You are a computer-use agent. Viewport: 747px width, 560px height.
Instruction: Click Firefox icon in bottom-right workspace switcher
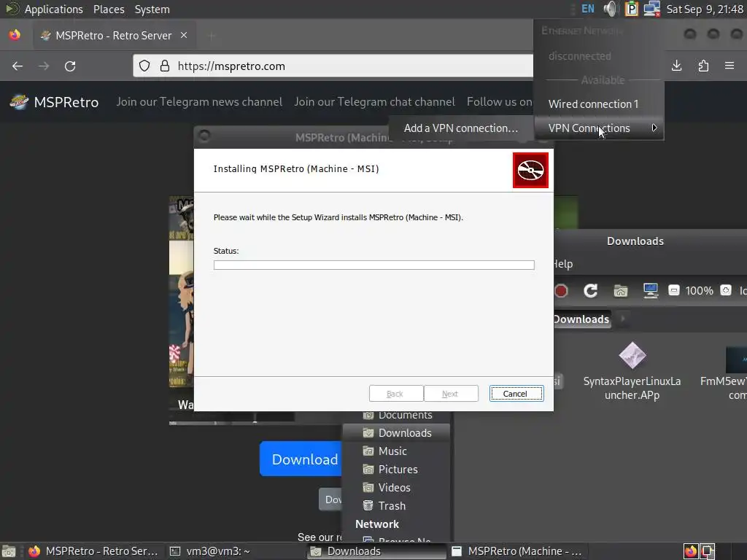point(690,551)
